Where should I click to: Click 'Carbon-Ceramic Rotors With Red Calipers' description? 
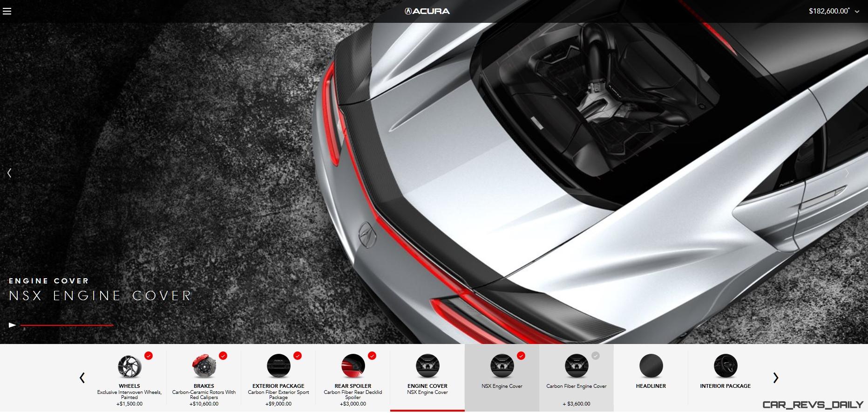[204, 395]
